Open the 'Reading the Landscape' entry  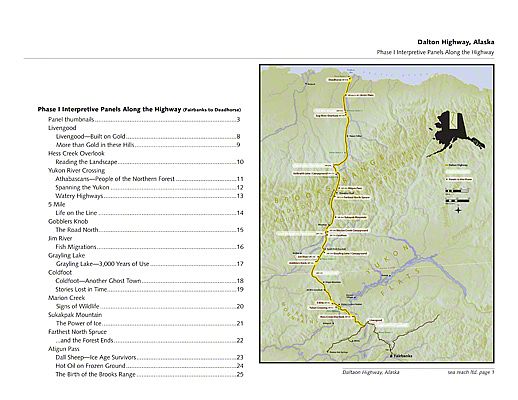point(150,162)
